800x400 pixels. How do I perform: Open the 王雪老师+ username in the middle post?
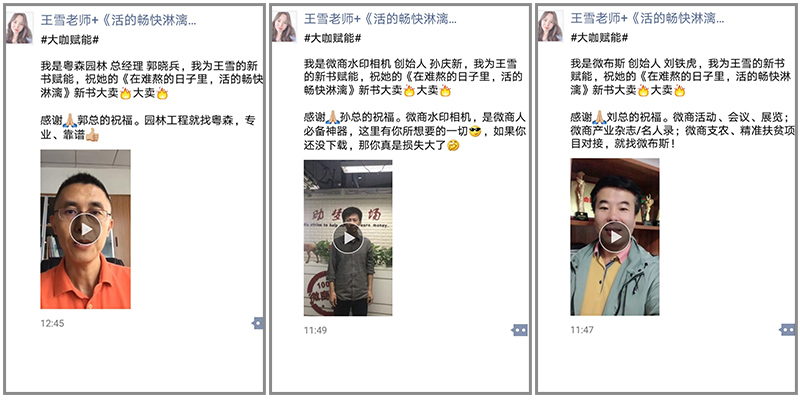(x=380, y=19)
